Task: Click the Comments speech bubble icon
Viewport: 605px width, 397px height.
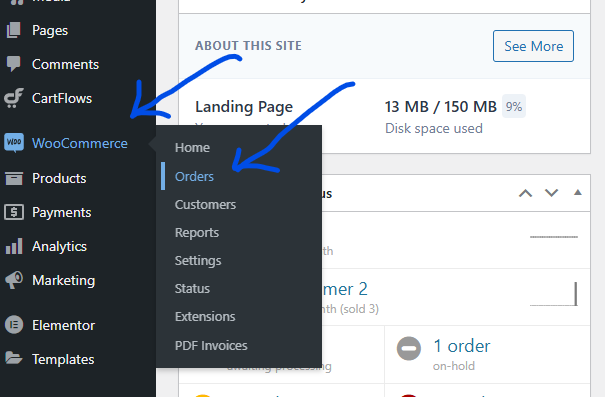Action: tap(14, 64)
